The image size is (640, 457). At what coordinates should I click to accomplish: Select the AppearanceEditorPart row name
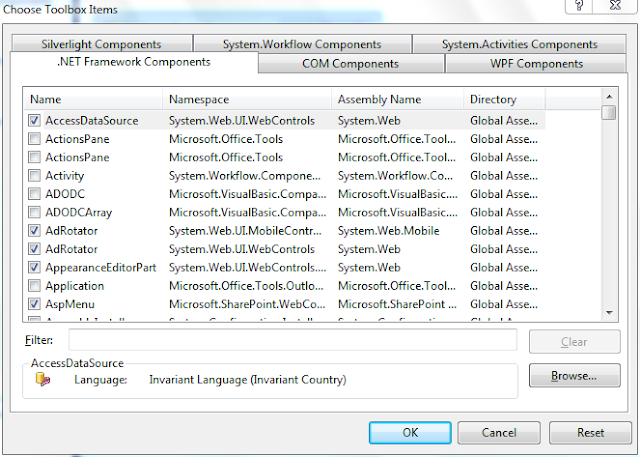click(x=101, y=268)
